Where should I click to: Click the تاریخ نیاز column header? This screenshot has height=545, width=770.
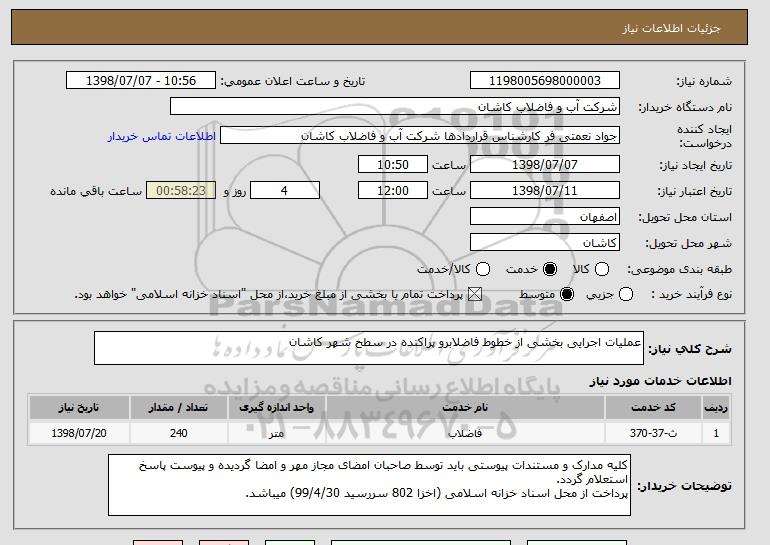[x=79, y=408]
